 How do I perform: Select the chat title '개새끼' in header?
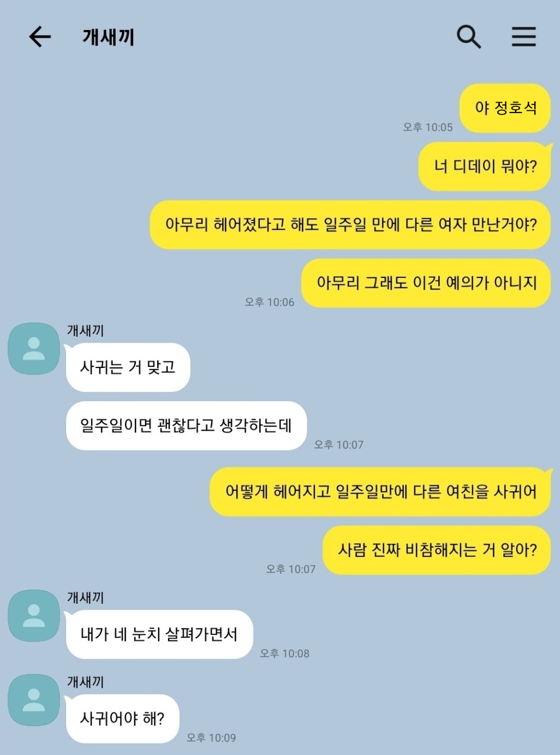[108, 37]
